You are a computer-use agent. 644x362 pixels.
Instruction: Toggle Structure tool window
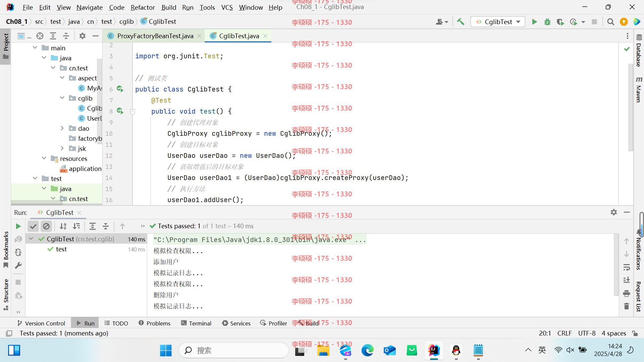[6, 294]
